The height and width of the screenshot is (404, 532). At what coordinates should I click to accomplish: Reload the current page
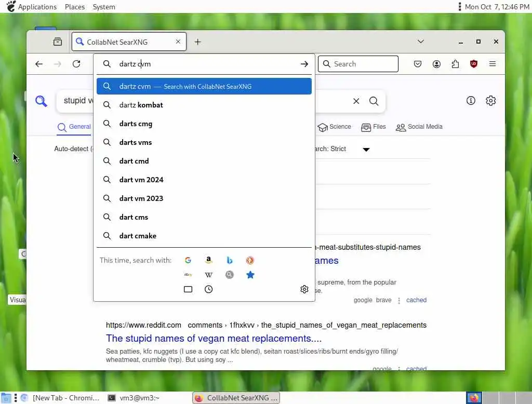[76, 64]
